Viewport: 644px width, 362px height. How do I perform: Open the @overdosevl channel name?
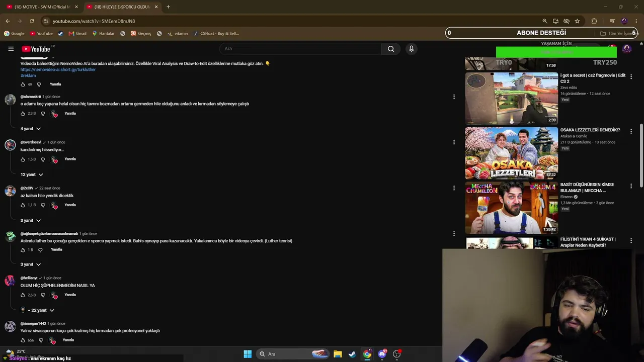pyautogui.click(x=31, y=142)
